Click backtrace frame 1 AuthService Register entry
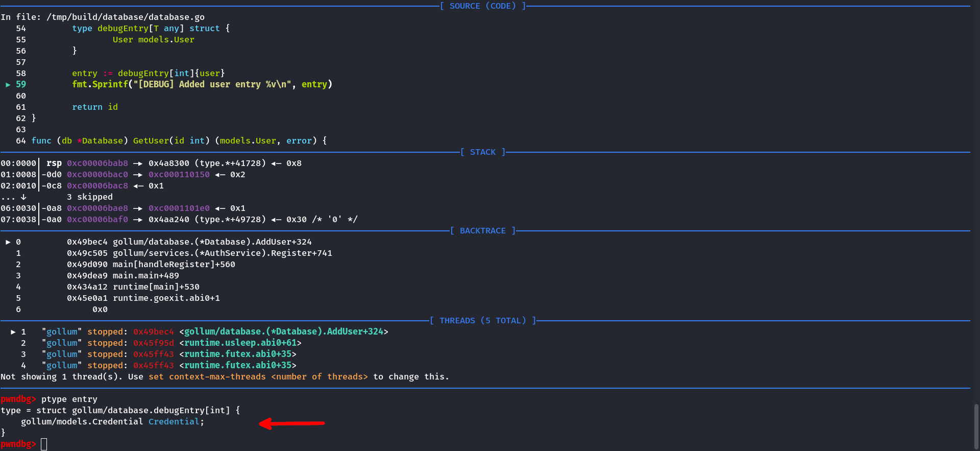980x451 pixels. pos(222,253)
